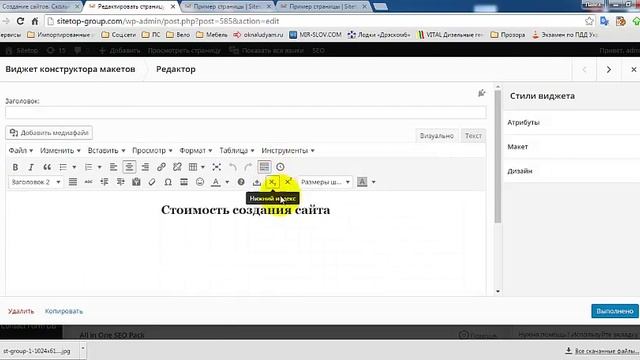Apply the background highlight color
Screen dimensions: 640x360
click(362, 182)
